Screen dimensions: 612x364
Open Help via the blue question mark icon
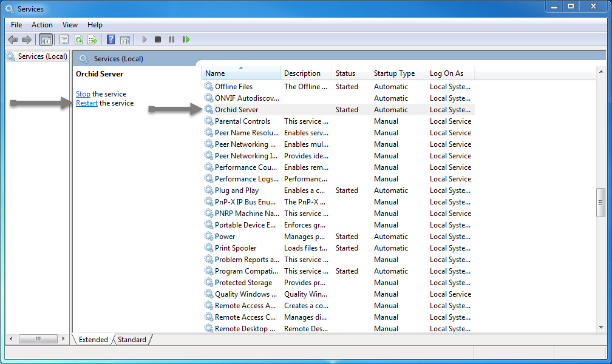point(111,39)
